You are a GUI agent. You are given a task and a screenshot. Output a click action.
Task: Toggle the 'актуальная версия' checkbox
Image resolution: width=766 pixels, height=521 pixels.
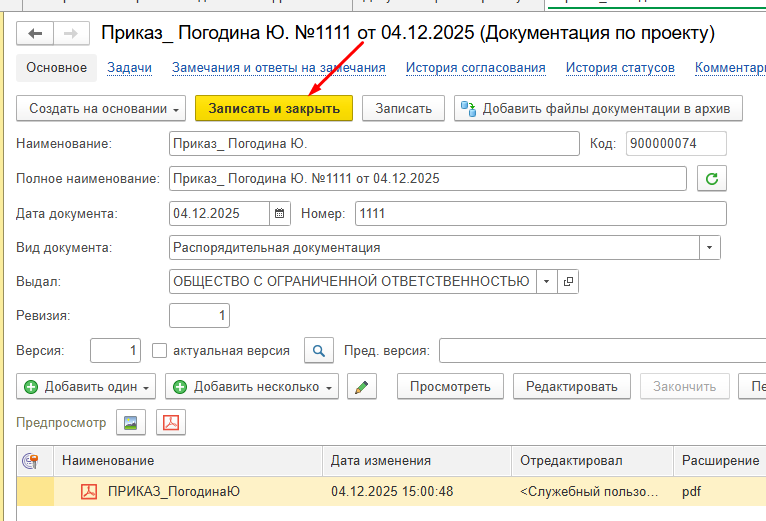(x=159, y=351)
